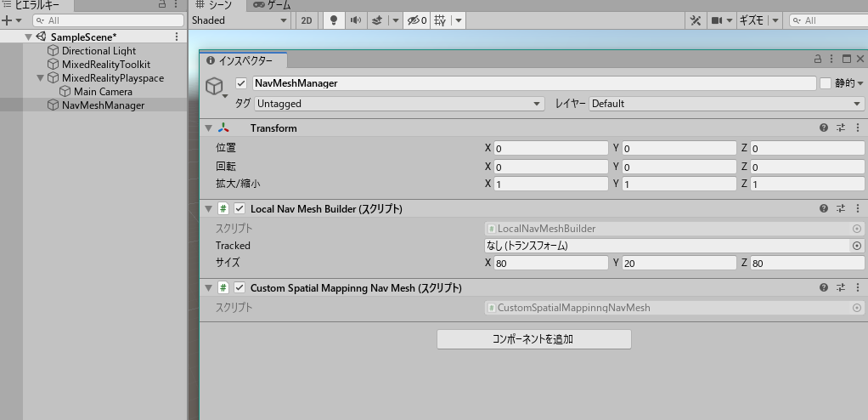
Task: Switch to the ゲーム tab
Action: 272,6
